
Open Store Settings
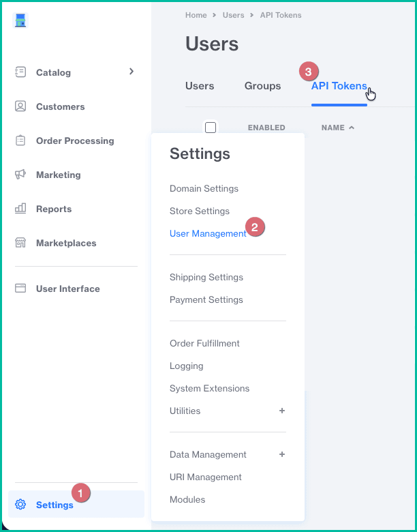(x=200, y=211)
